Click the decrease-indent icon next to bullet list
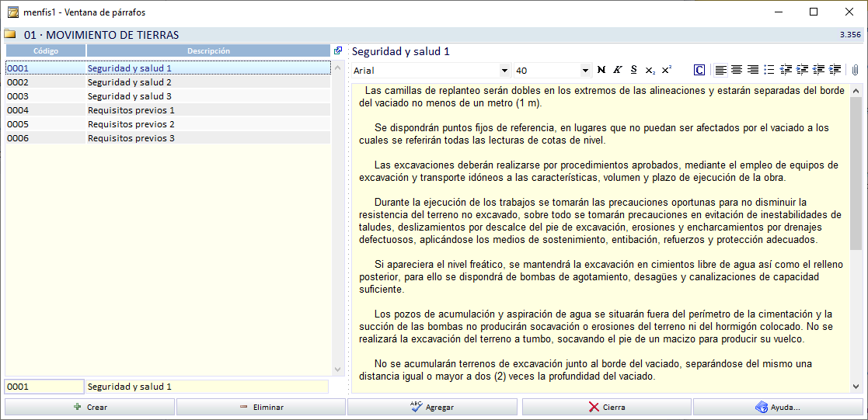Image resolution: width=868 pixels, height=420 pixels. 786,70
